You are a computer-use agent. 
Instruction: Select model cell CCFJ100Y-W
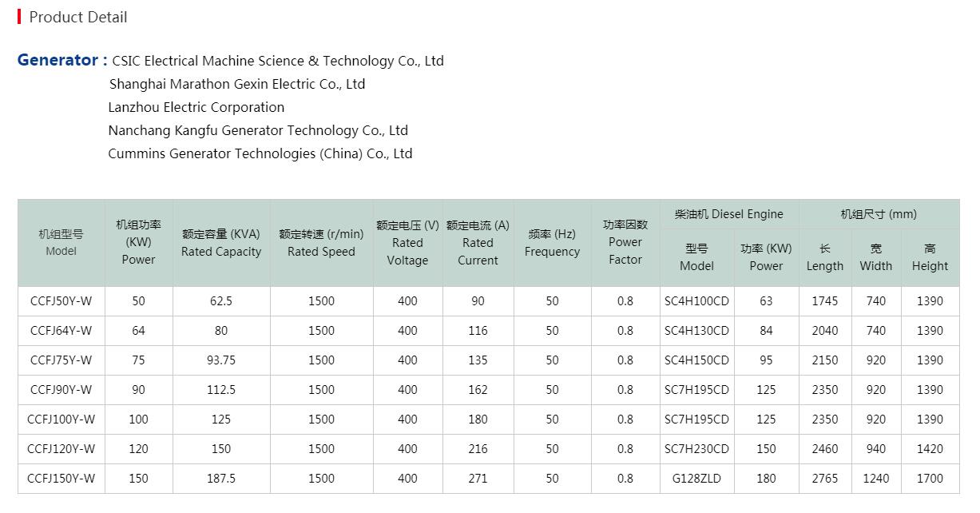coord(61,420)
